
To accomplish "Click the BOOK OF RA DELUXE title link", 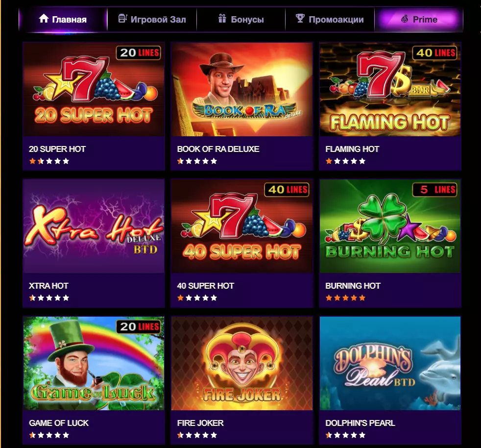I will (217, 149).
